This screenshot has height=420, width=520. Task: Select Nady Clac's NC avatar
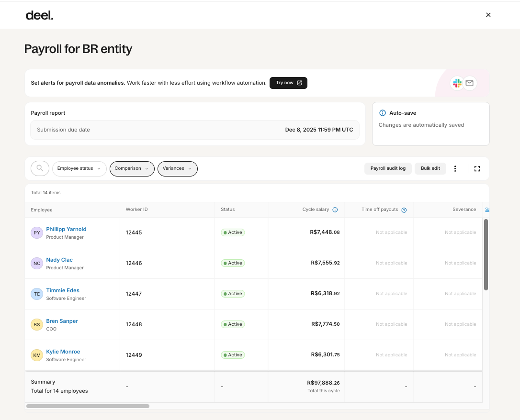(x=37, y=263)
